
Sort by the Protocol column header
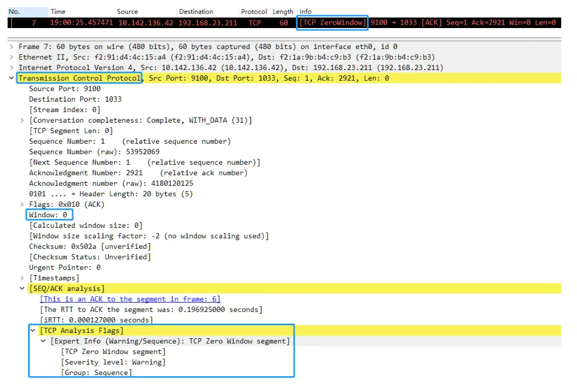pos(254,12)
